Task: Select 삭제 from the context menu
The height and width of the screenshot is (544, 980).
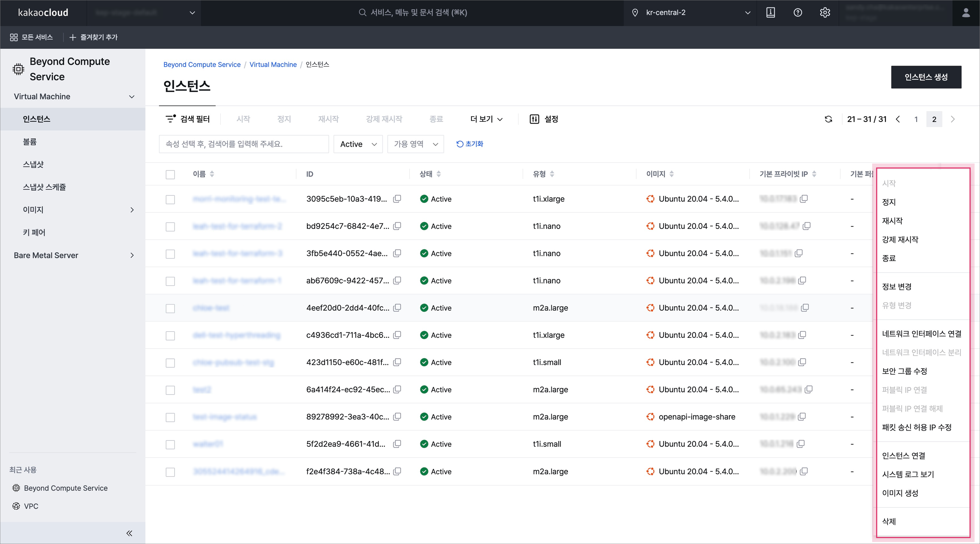Action: click(889, 521)
